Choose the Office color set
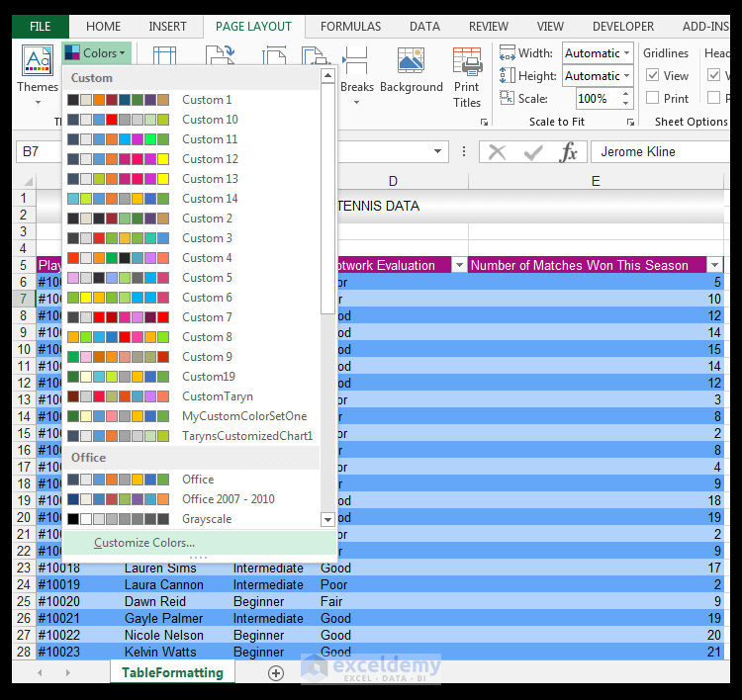The image size is (742, 700). (193, 480)
